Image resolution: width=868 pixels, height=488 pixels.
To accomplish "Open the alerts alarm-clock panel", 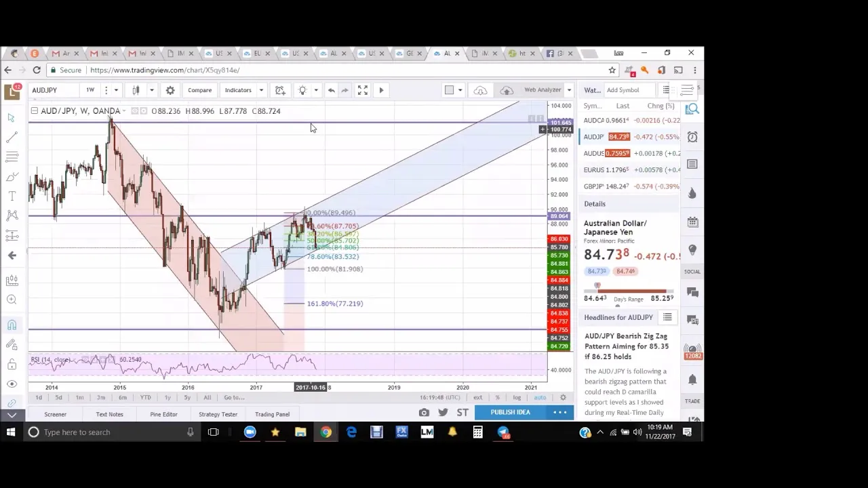I will click(x=692, y=137).
